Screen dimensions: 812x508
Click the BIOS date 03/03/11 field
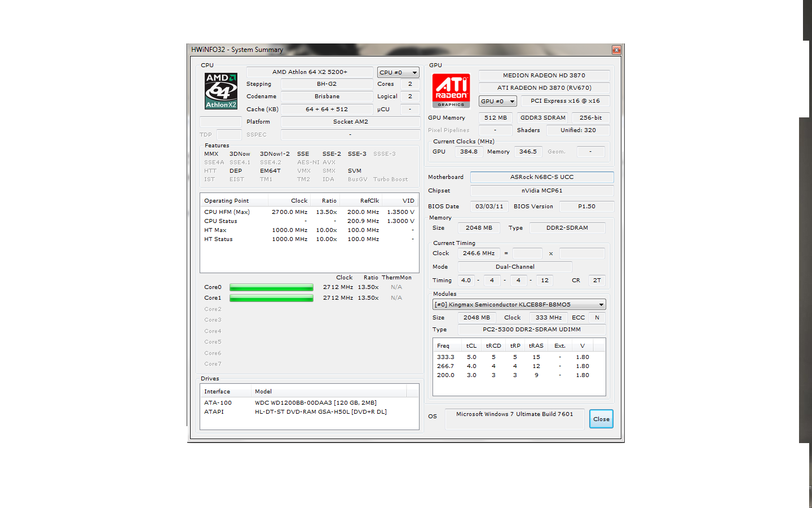[x=489, y=207]
